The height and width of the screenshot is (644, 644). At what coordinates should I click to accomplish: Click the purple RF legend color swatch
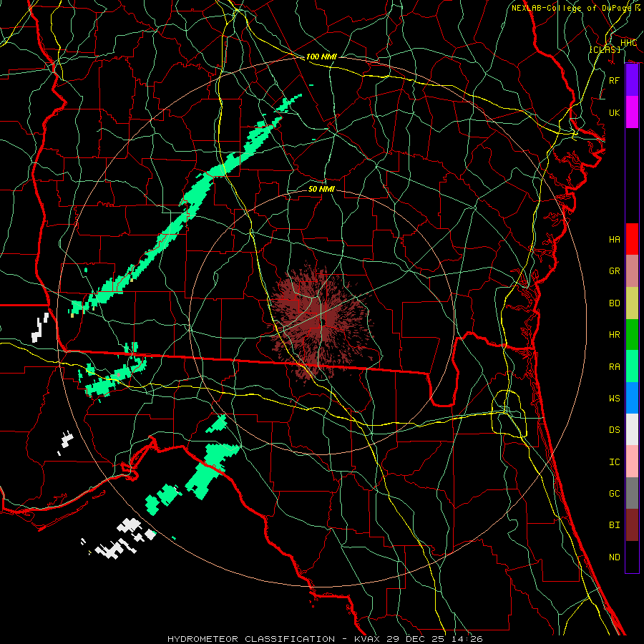click(632, 80)
